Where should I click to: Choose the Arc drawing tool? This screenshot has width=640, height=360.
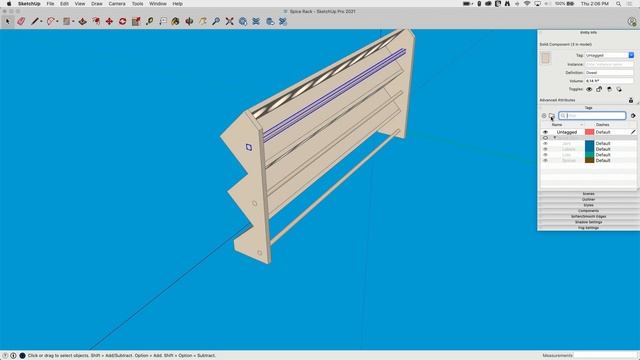pos(51,21)
